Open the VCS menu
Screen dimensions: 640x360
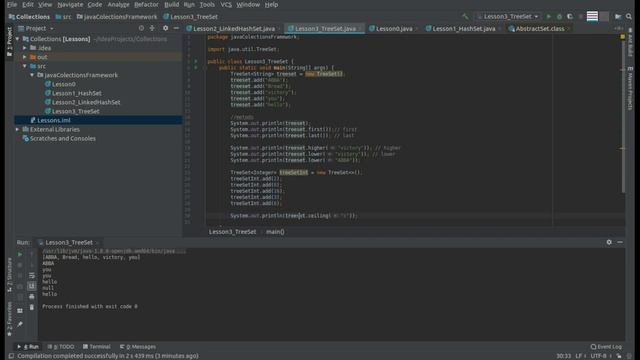pos(226,4)
